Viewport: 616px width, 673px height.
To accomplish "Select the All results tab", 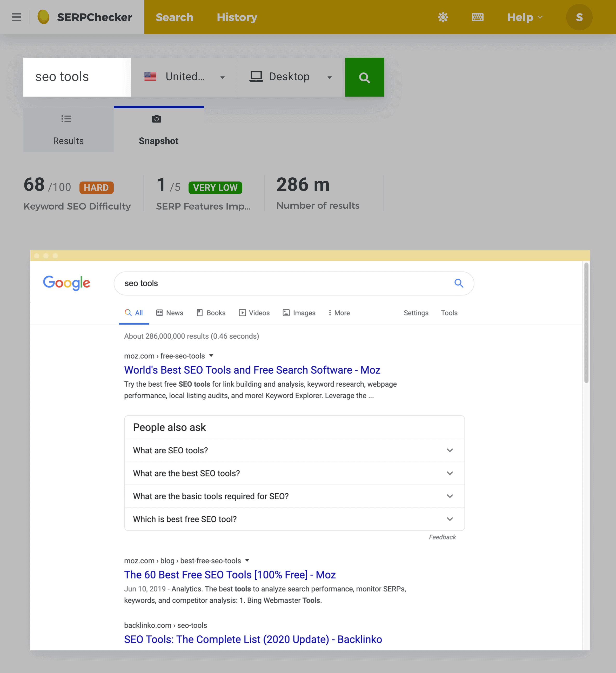I will point(134,313).
